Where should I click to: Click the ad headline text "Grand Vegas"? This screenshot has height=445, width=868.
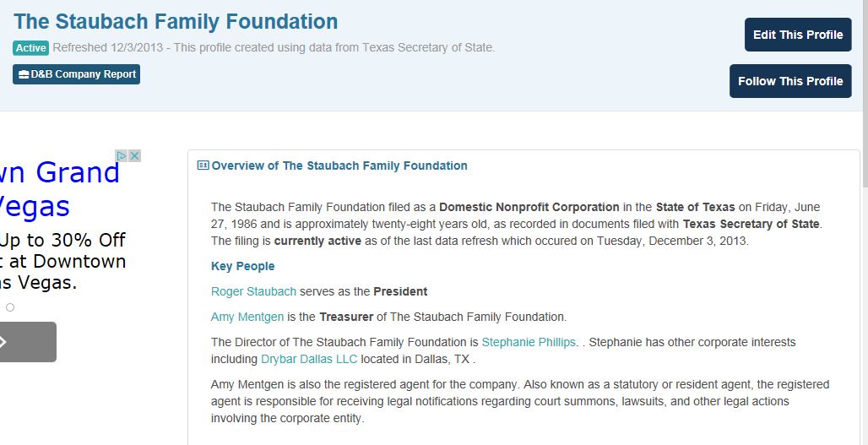[x=60, y=189]
